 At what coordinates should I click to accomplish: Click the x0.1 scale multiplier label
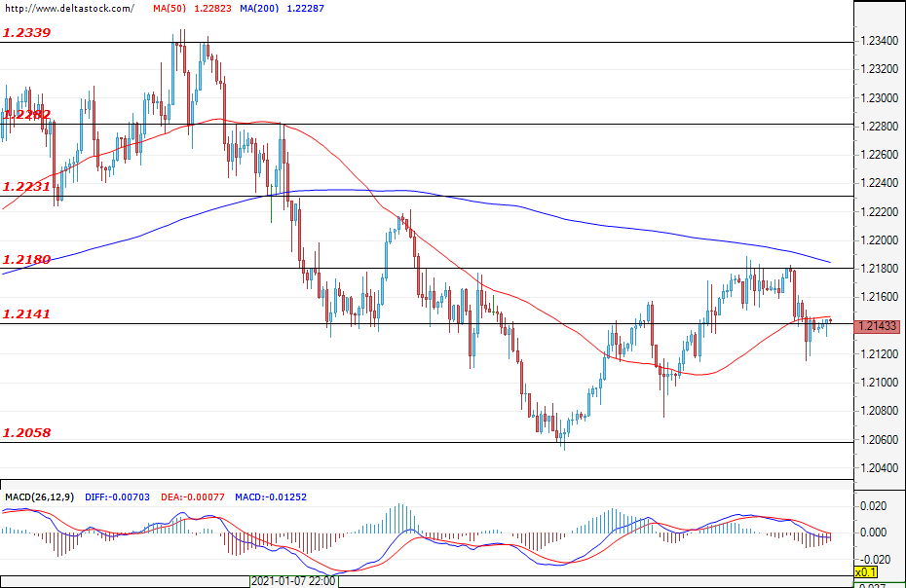(865, 573)
